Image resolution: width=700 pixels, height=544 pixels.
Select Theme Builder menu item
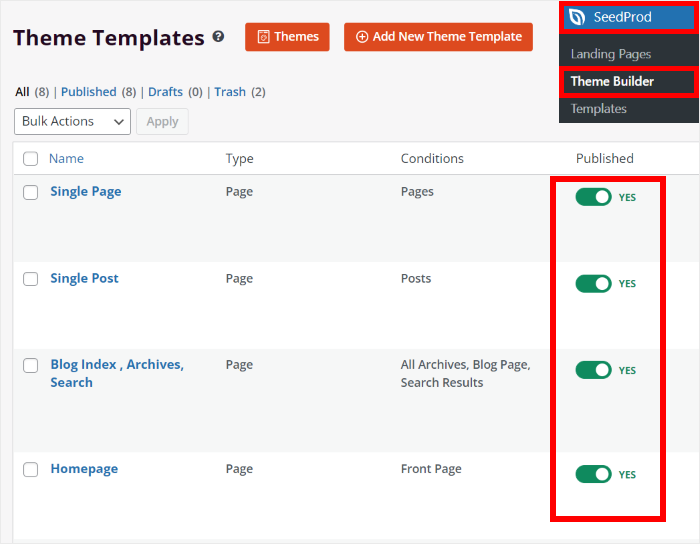point(629,82)
